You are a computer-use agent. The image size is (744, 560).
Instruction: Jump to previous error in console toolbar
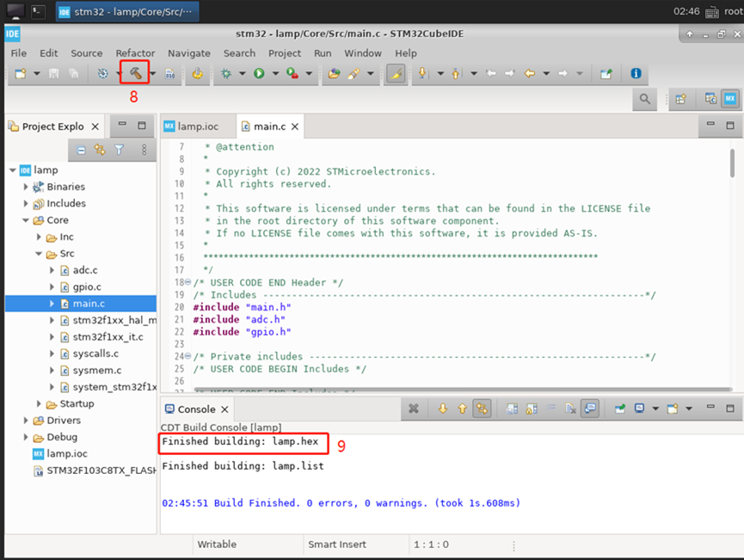(x=462, y=409)
